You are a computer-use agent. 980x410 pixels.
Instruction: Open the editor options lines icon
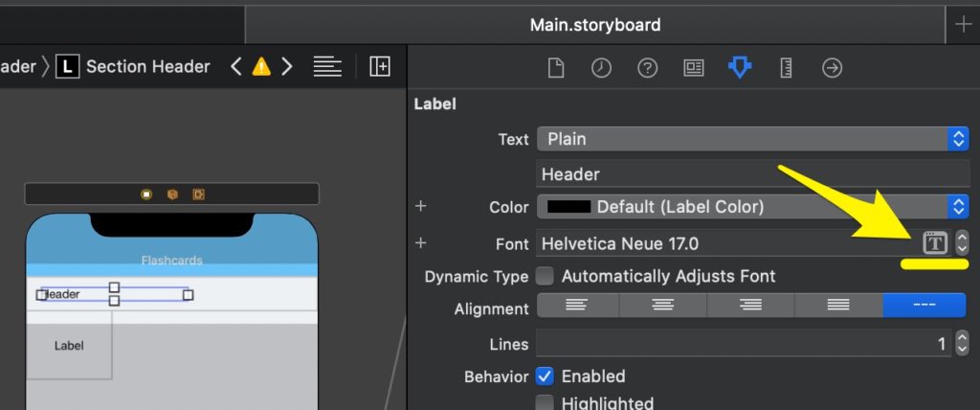click(327, 66)
